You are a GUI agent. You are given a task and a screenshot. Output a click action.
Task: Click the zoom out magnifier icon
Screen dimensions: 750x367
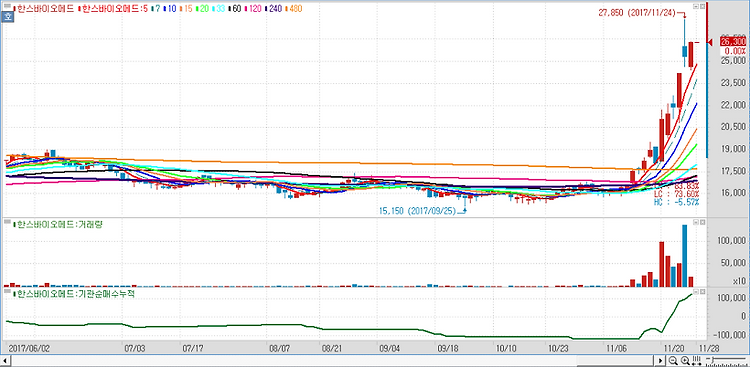[x=673, y=360]
